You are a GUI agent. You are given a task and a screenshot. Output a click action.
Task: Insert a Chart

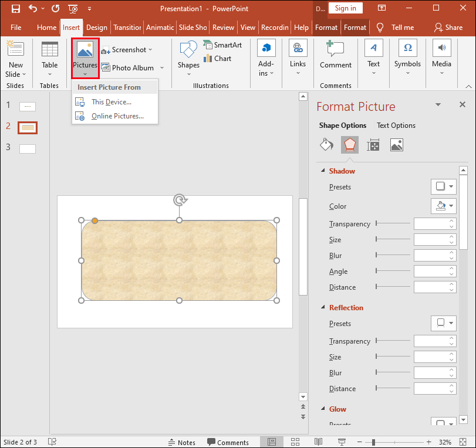tap(220, 58)
